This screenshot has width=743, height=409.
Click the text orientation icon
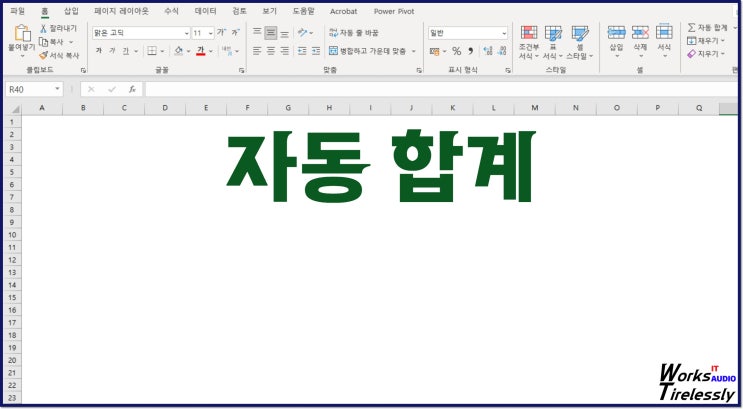pos(302,32)
